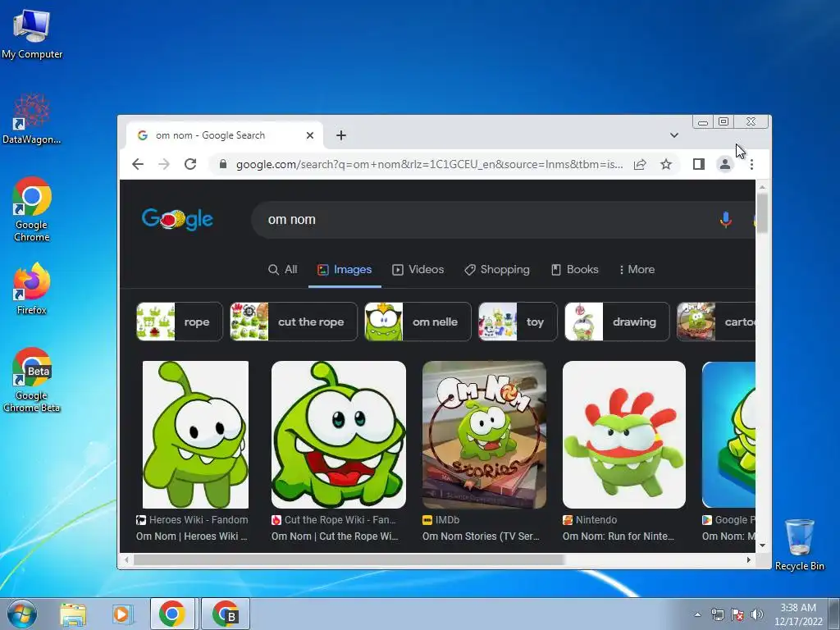Open Chrome's side panel
The width and height of the screenshot is (840, 630).
point(698,164)
